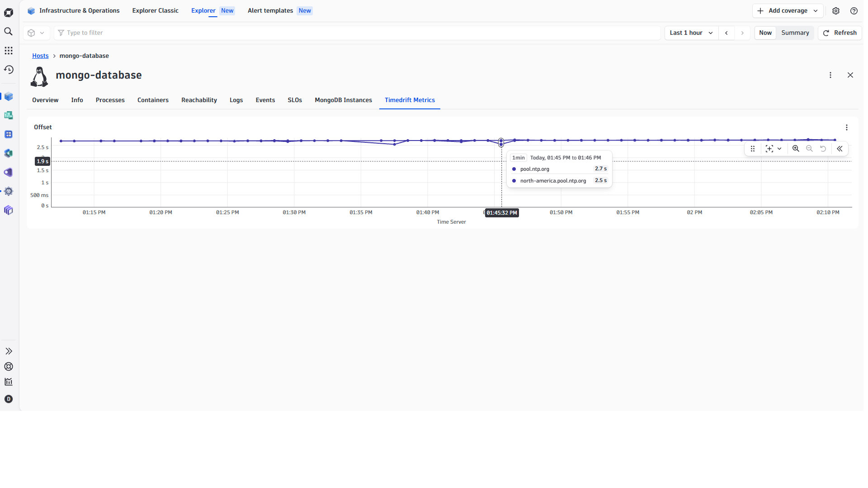This screenshot has height=488, width=868.
Task: Open the blue workflow app icon
Action: pyautogui.click(x=9, y=135)
